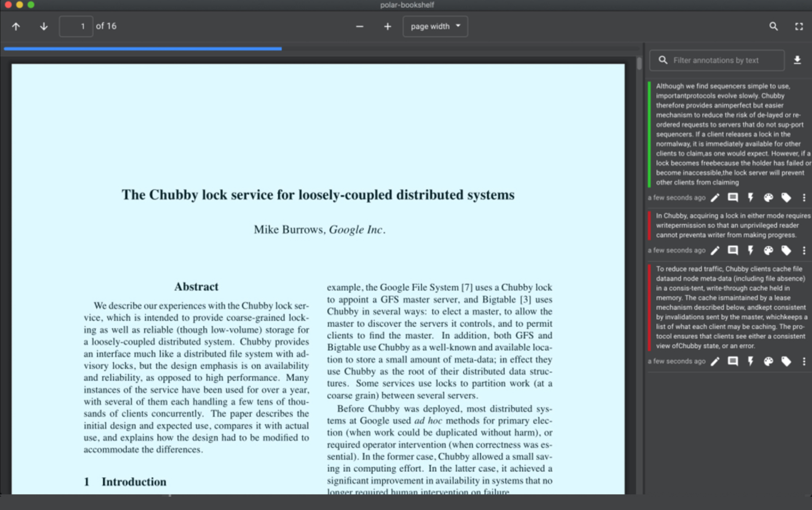
Task: Go to next page with down arrow
Action: [43, 26]
